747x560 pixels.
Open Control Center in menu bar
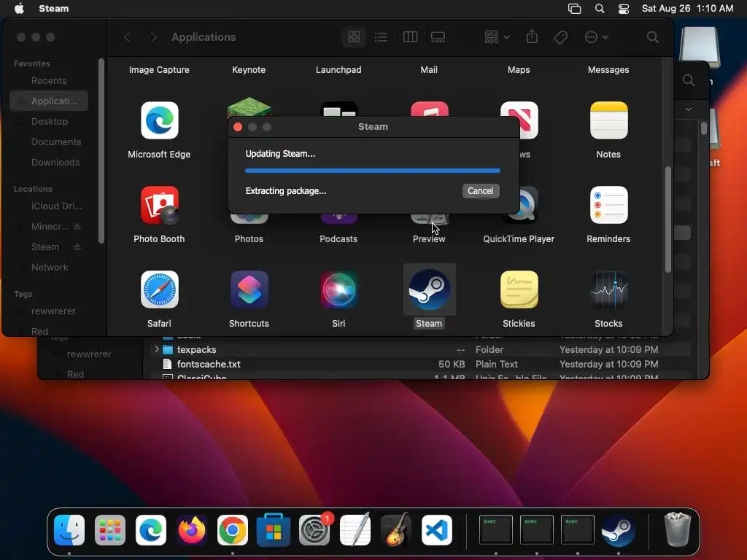[623, 9]
